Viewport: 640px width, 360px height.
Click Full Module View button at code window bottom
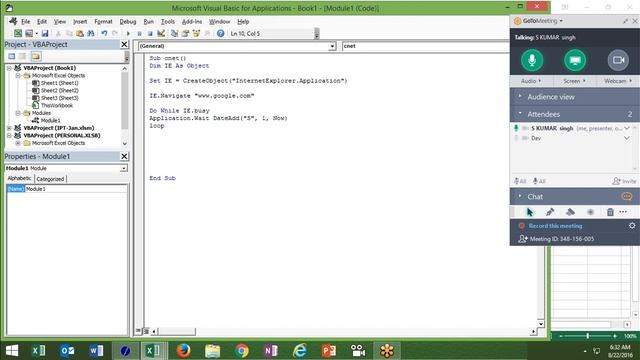[x=146, y=331]
